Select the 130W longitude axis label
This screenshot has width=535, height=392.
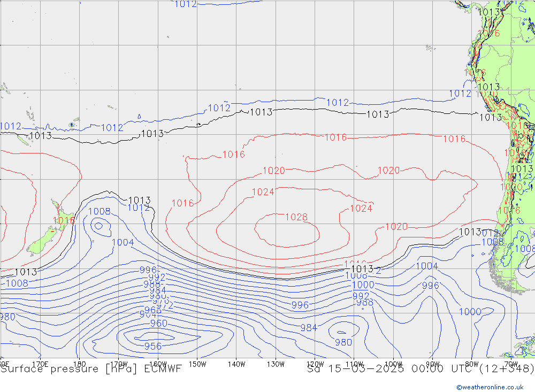coord(276,364)
